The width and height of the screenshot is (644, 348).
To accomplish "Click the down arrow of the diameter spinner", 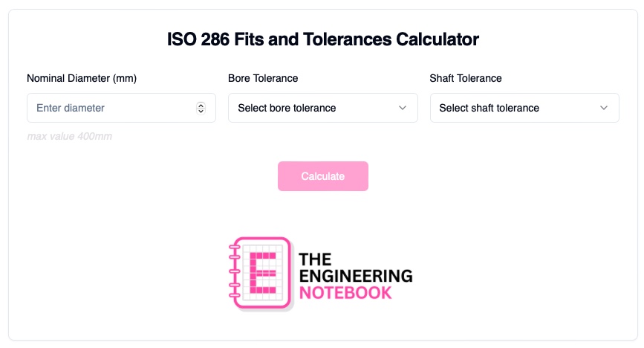I will [x=201, y=111].
